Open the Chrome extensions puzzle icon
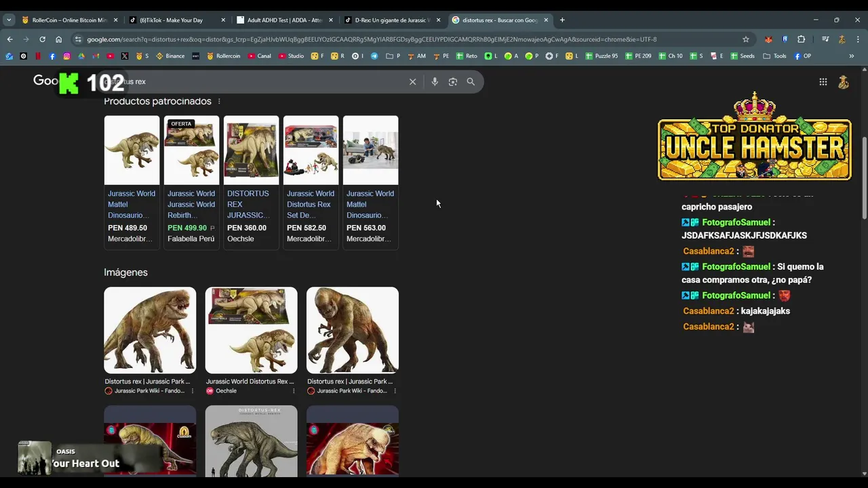Viewport: 868px width, 488px height. [x=801, y=39]
